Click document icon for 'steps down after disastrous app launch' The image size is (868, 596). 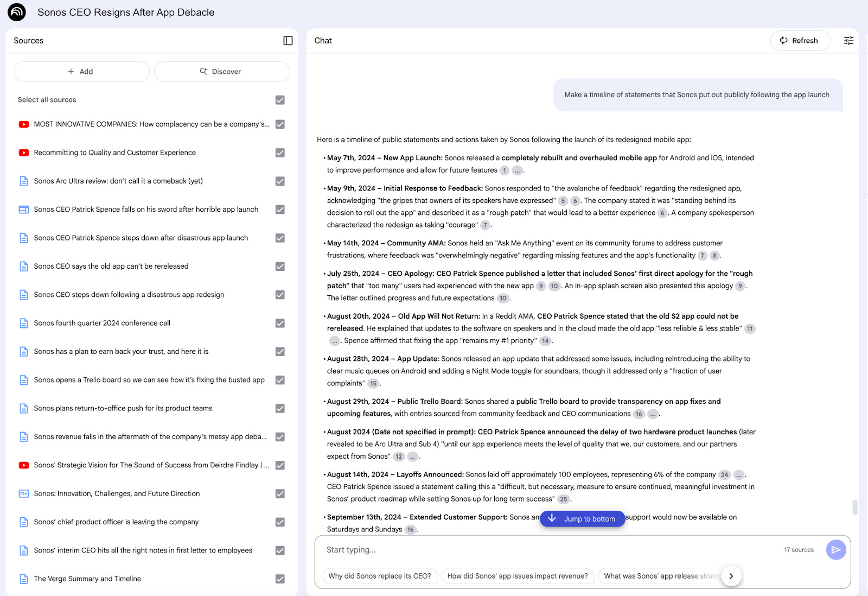[24, 238]
